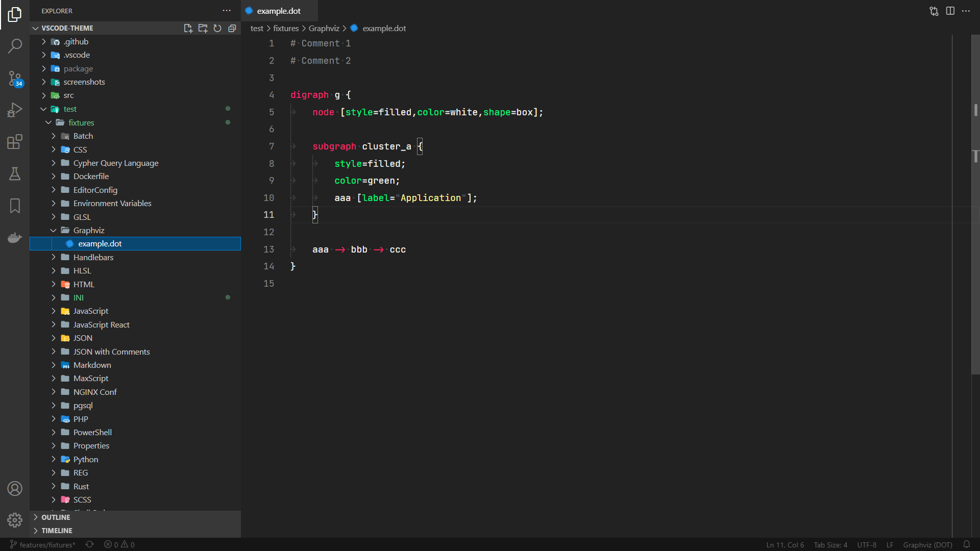Image resolution: width=980 pixels, height=551 pixels.
Task: Open the Search view in activity bar
Action: [15, 46]
